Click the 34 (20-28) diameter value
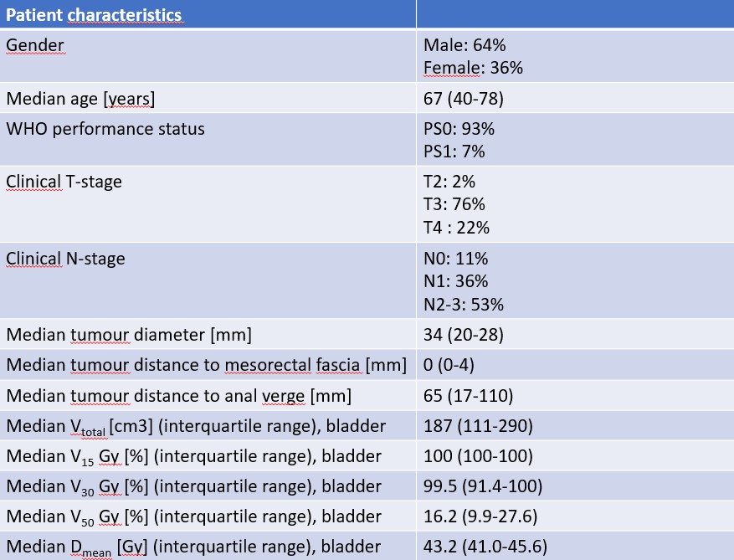Image resolution: width=734 pixels, height=560 pixels. click(464, 335)
